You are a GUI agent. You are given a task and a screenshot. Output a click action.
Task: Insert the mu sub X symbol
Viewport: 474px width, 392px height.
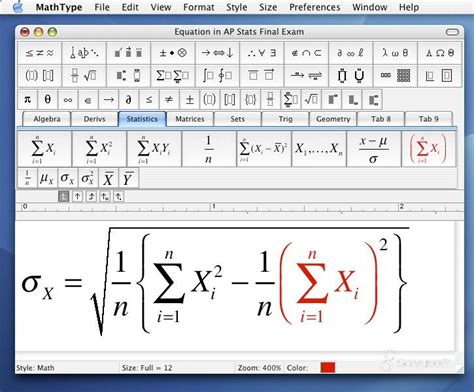[47, 178]
